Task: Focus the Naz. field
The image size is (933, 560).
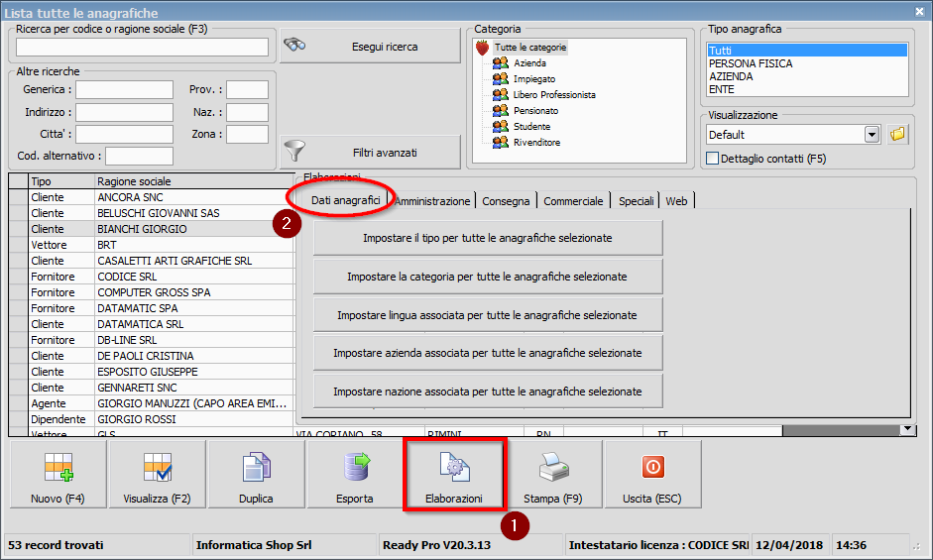Action: [247, 112]
